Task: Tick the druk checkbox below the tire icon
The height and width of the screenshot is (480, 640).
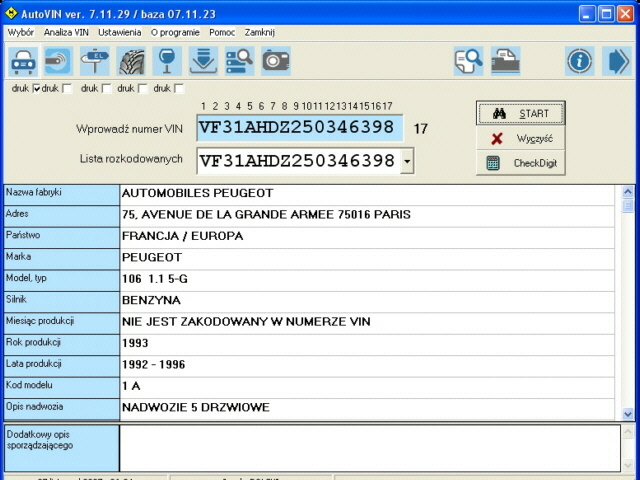Action: point(143,89)
